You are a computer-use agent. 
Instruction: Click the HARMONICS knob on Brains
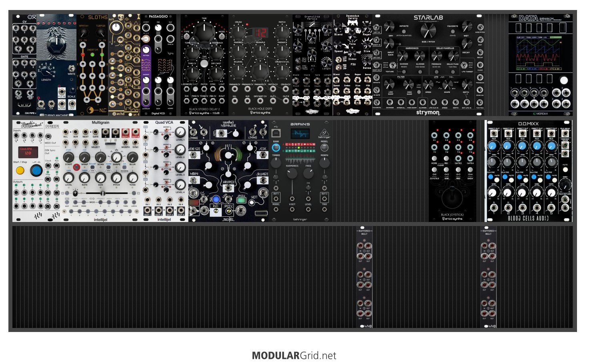[292, 173]
